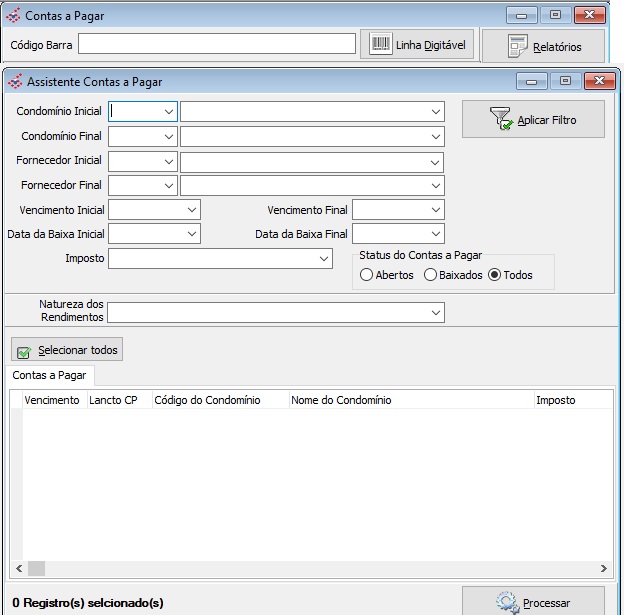Switch to the Contas a Pagar tab
This screenshot has width=624, height=615.
pos(48,376)
